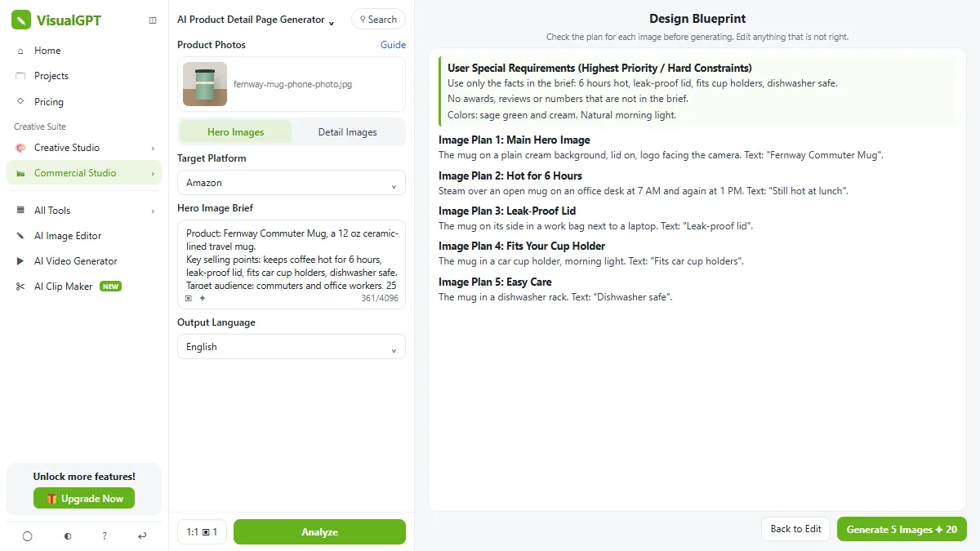The height and width of the screenshot is (551, 980).
Task: Click the mug product photo thumbnail
Action: pos(205,84)
